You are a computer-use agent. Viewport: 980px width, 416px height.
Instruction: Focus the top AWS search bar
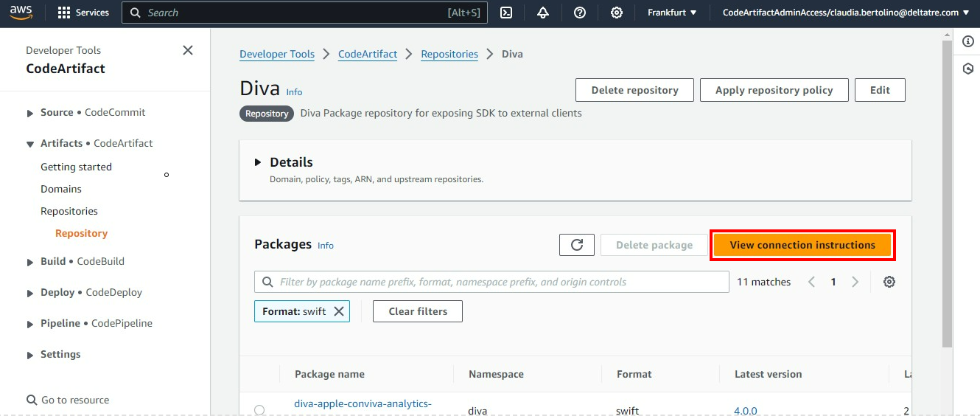[304, 13]
